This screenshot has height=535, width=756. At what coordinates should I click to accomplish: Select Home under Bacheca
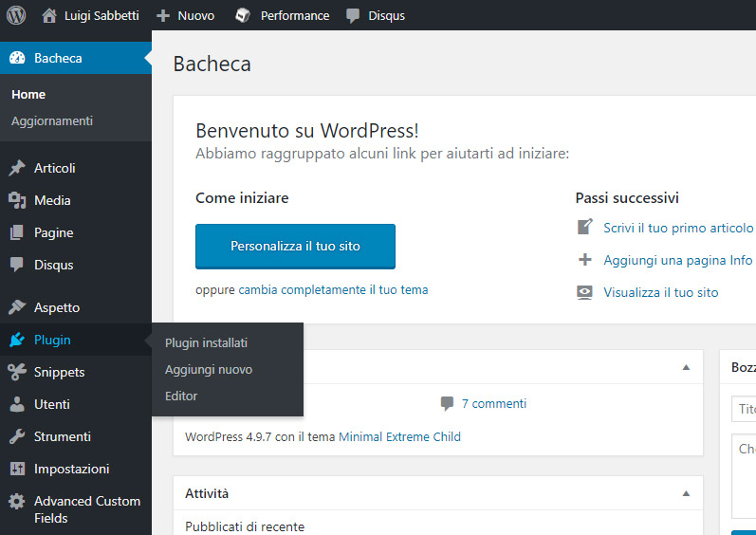click(x=28, y=95)
